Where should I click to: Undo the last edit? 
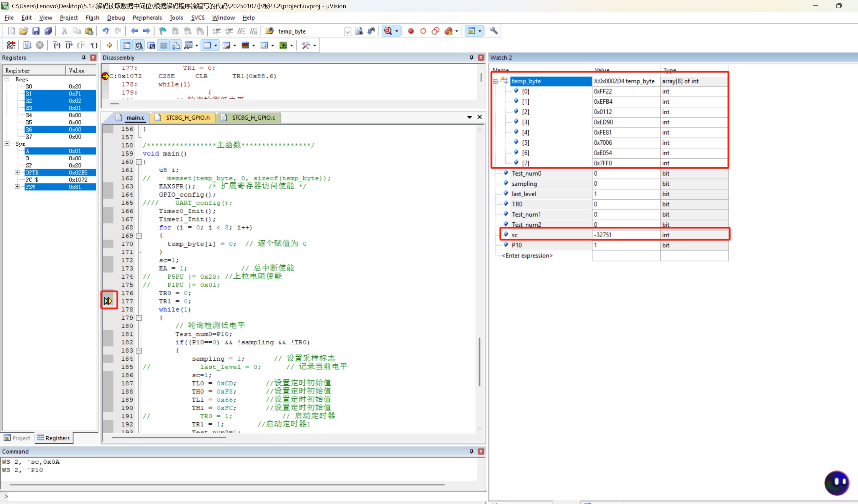click(x=106, y=31)
